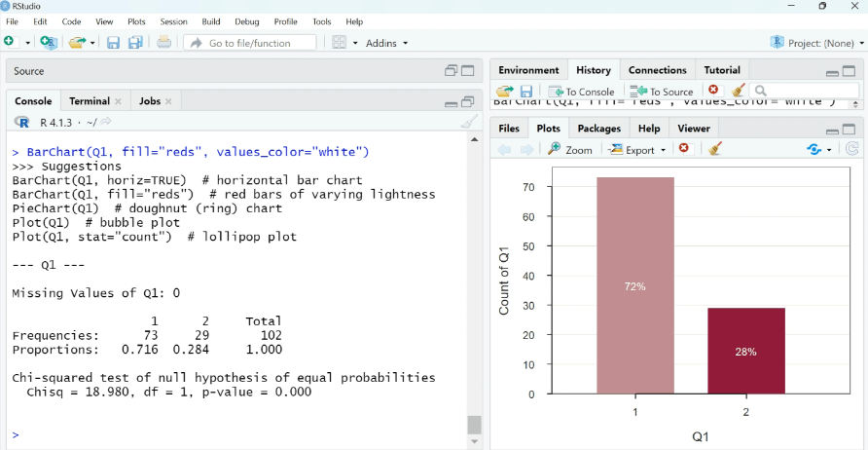Image resolution: width=868 pixels, height=450 pixels.
Task: Open the Addins dropdown
Action: 386,43
